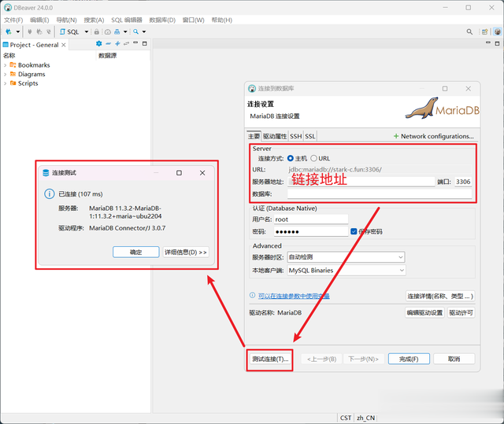Select the Bookmarks tree item
Screen dimensions: 504x424
click(x=30, y=65)
